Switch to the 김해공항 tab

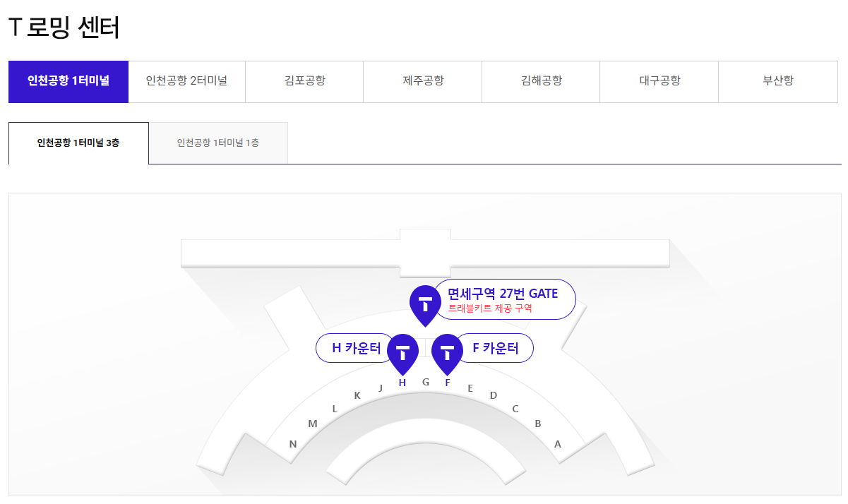pos(541,81)
